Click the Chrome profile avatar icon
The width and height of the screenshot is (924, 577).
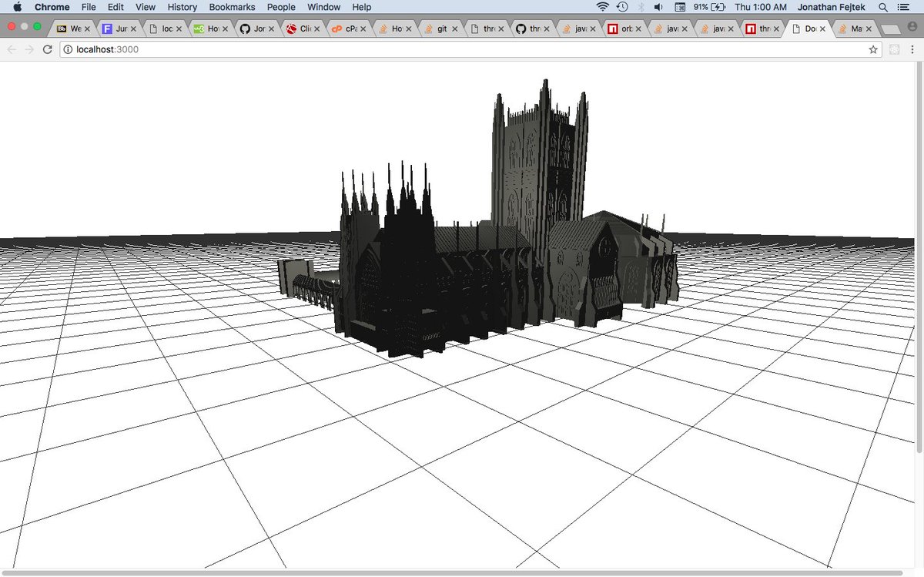click(x=912, y=25)
